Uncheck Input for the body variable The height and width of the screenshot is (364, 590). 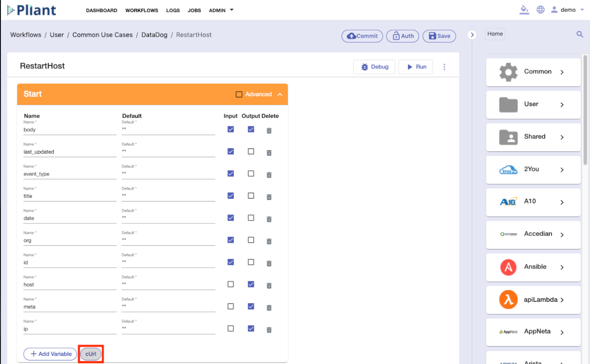(231, 129)
